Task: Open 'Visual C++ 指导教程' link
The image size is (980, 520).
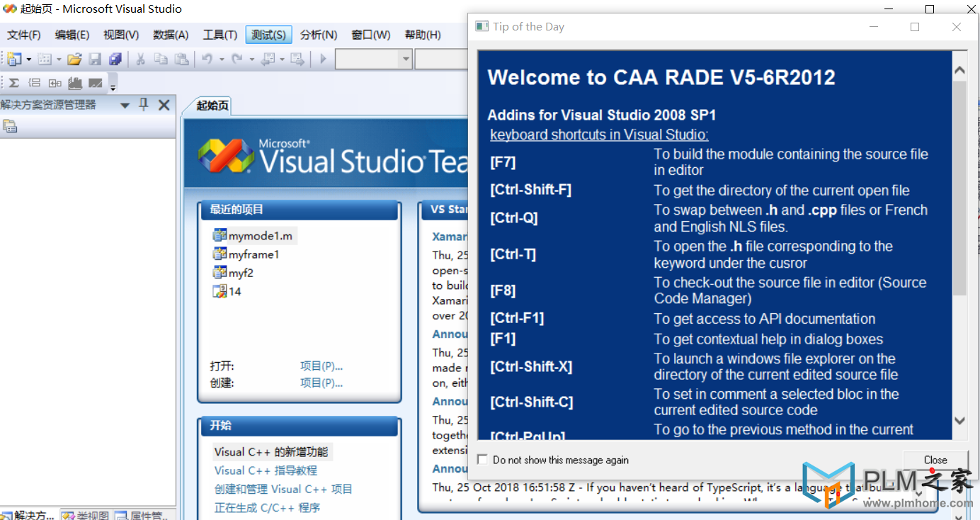Action: point(266,470)
